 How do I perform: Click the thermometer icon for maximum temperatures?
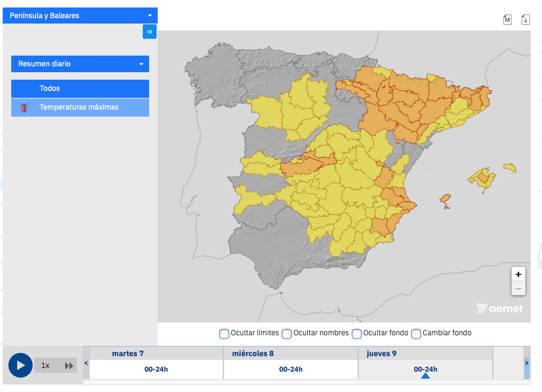click(24, 107)
